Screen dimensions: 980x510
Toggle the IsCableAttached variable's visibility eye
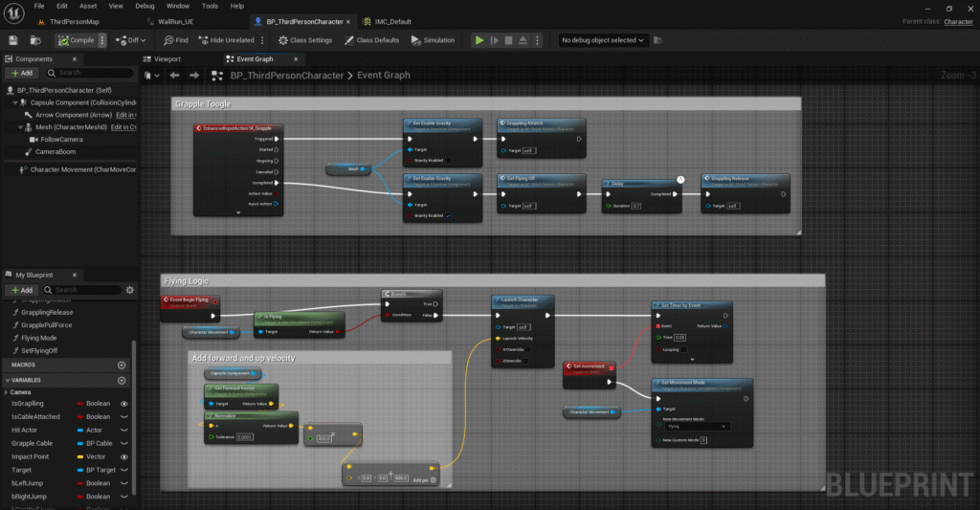[124, 417]
